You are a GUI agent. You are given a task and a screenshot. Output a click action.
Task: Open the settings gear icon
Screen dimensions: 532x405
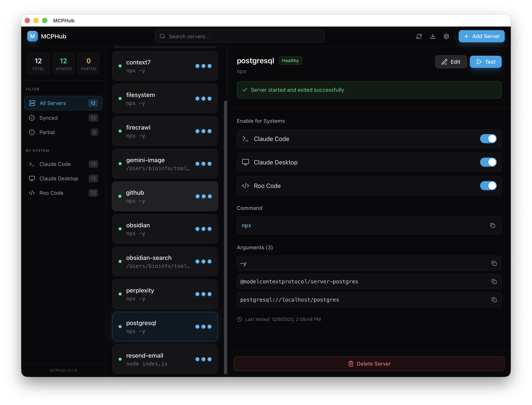coord(446,36)
